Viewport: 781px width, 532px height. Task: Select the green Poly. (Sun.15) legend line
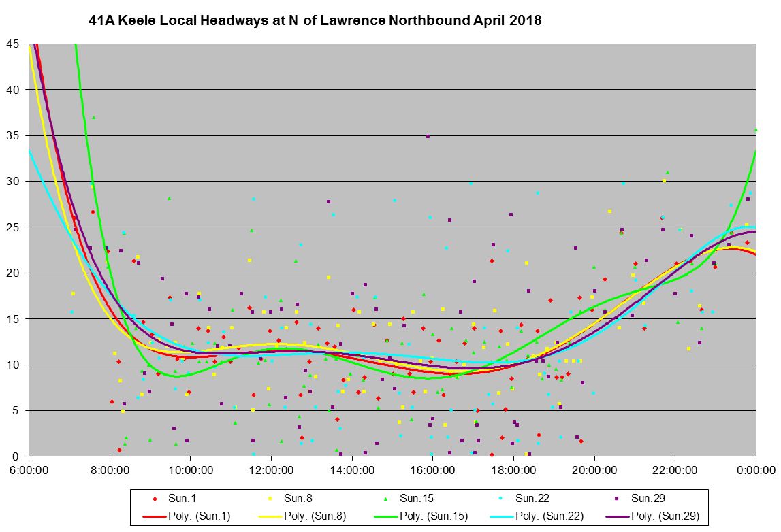click(x=387, y=516)
